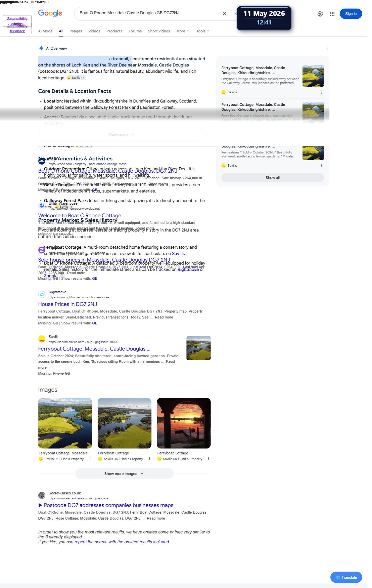Screen dimensions: 372x588
Task: Open options for second image result
Action: click(149, 459)
